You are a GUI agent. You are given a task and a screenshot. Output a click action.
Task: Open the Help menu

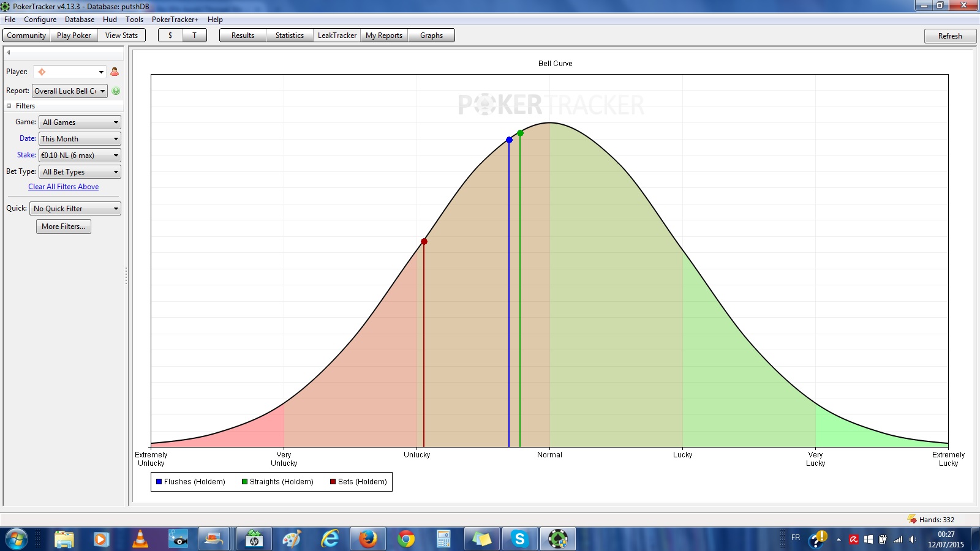(215, 20)
